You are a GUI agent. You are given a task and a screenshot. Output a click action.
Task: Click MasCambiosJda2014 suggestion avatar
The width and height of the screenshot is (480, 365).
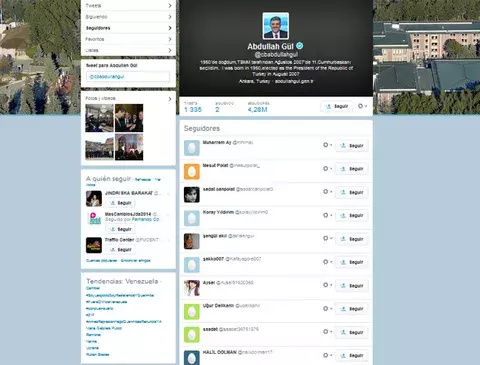[x=94, y=219]
